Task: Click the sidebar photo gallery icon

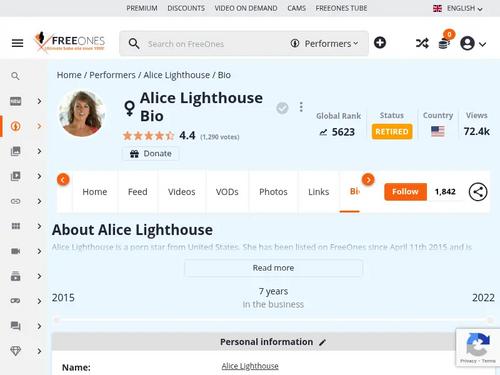Action: point(16,151)
